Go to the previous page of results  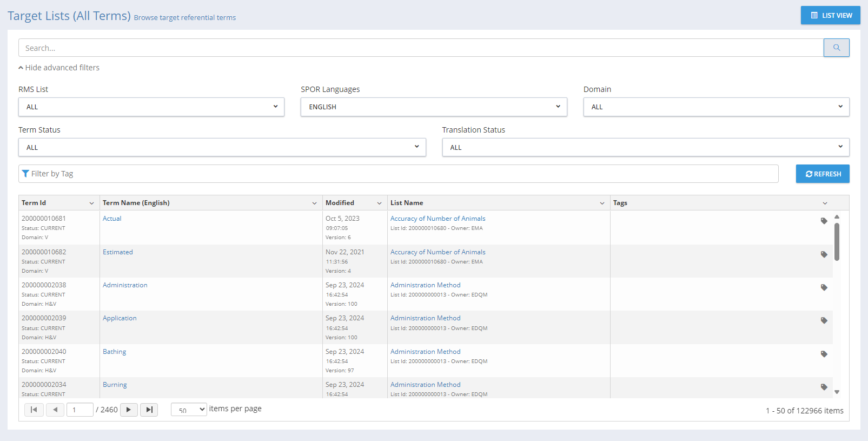[x=55, y=410]
